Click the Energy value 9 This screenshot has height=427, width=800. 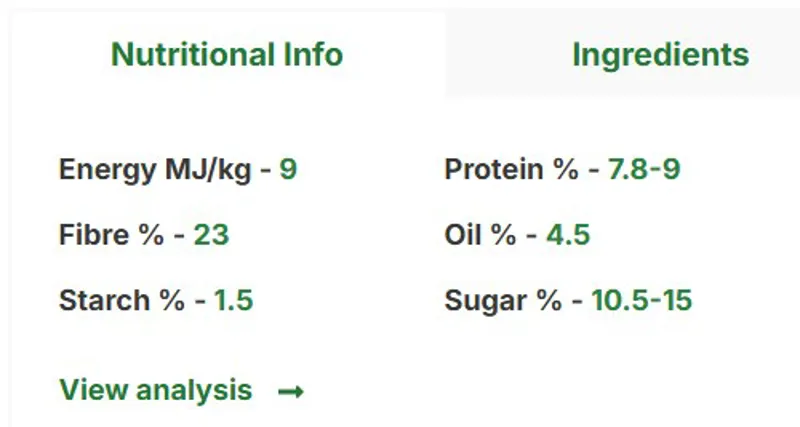point(288,170)
